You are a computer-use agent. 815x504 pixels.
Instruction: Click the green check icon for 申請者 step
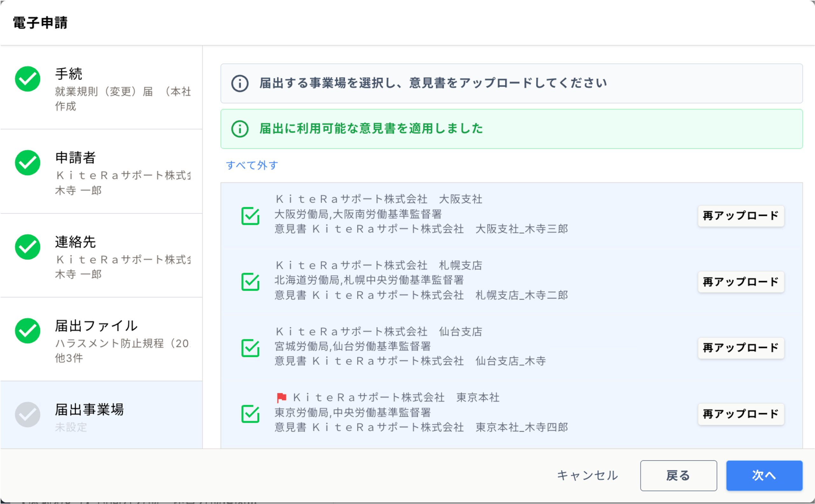point(28,163)
